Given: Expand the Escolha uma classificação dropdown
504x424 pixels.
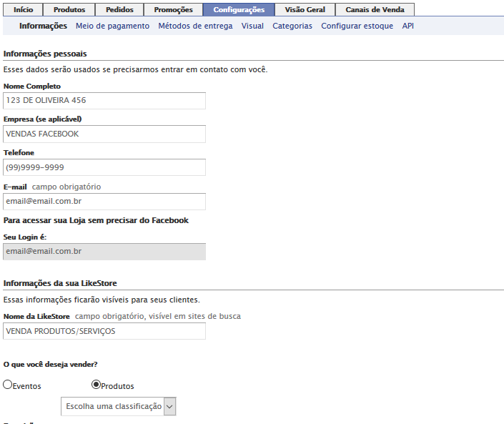Looking at the screenshot, I should coord(119,406).
